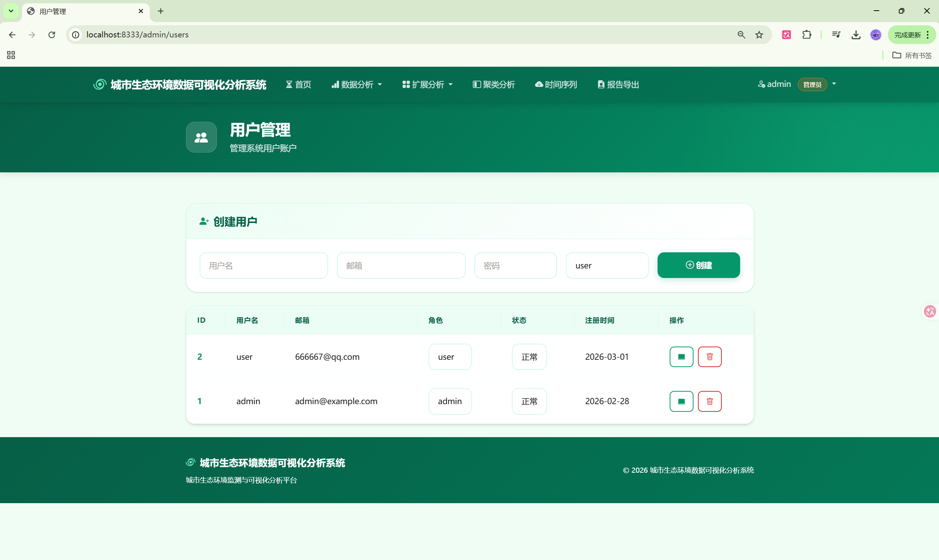939x560 pixels.
Task: Click the green edit icon for user row
Action: [x=681, y=356]
